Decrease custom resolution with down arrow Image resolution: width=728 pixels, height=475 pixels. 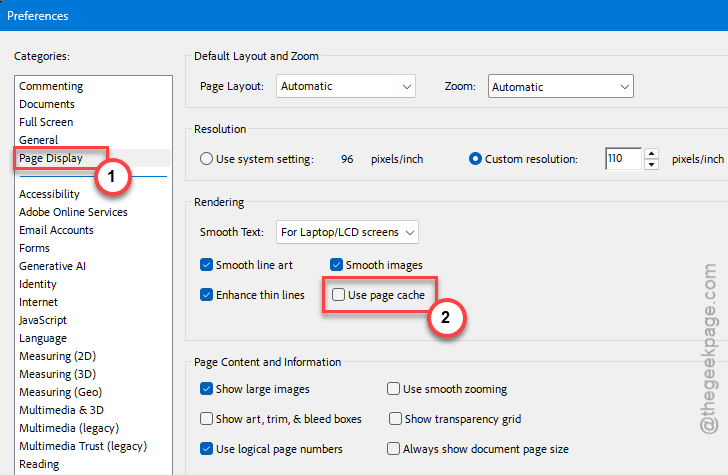[x=651, y=164]
